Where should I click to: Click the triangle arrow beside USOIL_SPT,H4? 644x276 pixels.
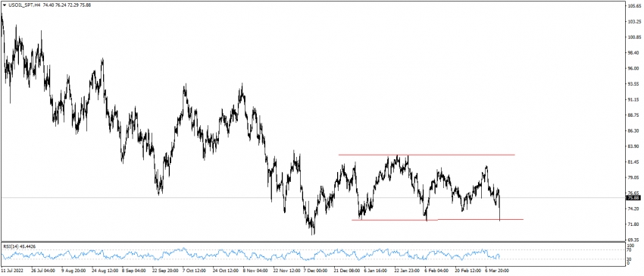4,5
